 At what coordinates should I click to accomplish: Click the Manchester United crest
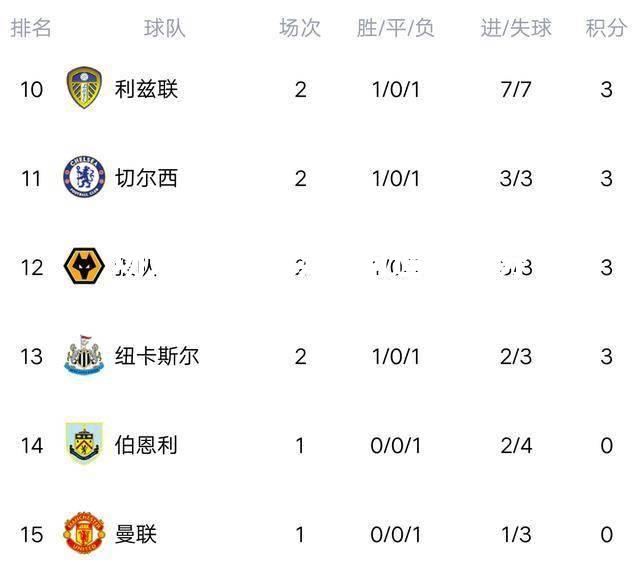(84, 533)
